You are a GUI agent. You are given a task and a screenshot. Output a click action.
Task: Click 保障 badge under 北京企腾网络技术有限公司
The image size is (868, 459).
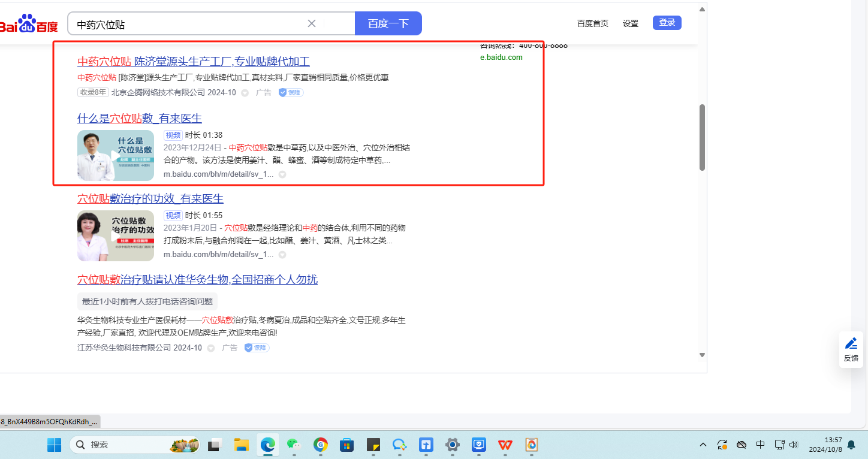coord(291,93)
